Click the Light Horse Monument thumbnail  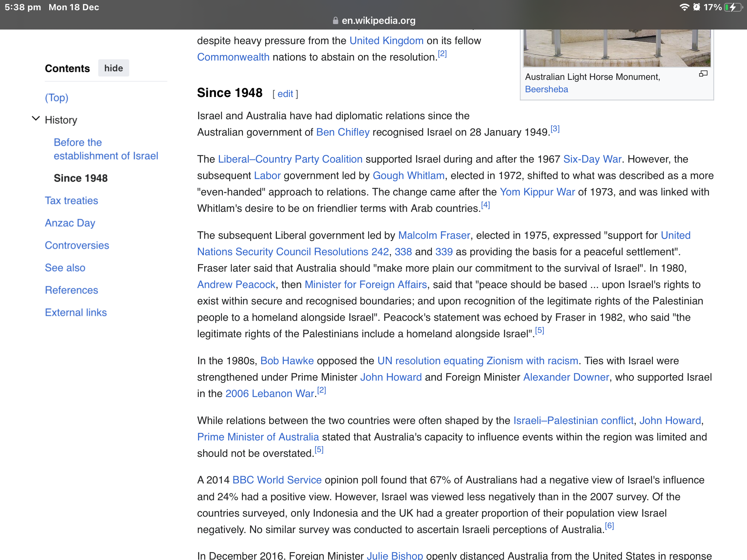click(x=616, y=48)
